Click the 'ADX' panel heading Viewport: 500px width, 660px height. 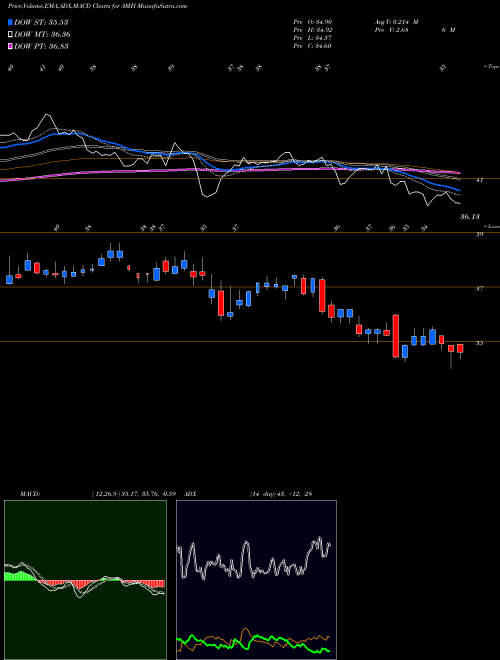pyautogui.click(x=191, y=494)
